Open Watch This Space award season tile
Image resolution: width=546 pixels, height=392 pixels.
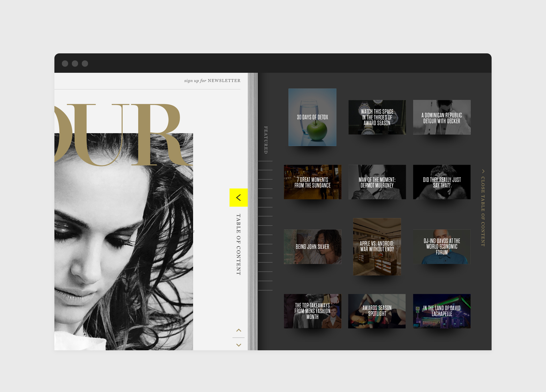click(377, 117)
